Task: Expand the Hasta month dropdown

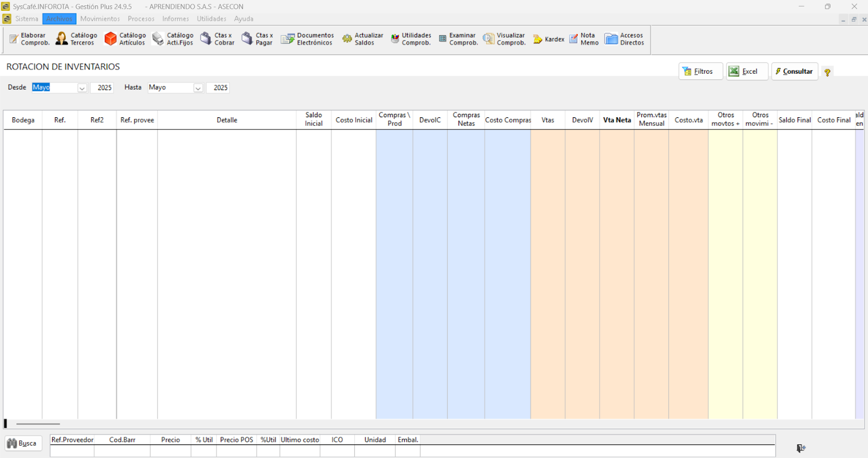Action: point(198,88)
